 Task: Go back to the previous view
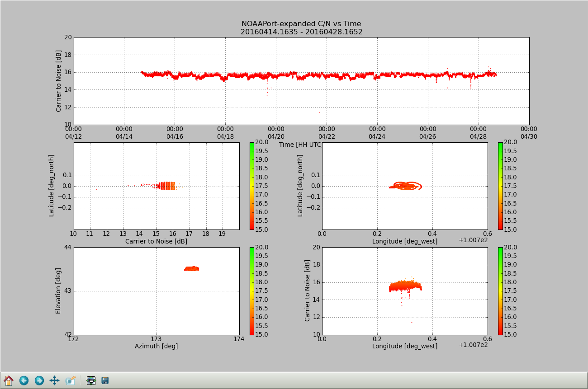click(24, 380)
